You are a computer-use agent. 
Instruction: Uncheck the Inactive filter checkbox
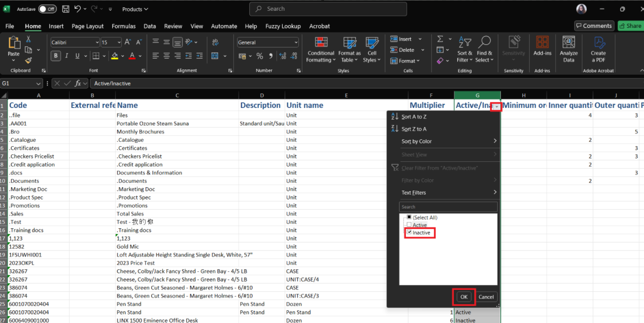(409, 233)
